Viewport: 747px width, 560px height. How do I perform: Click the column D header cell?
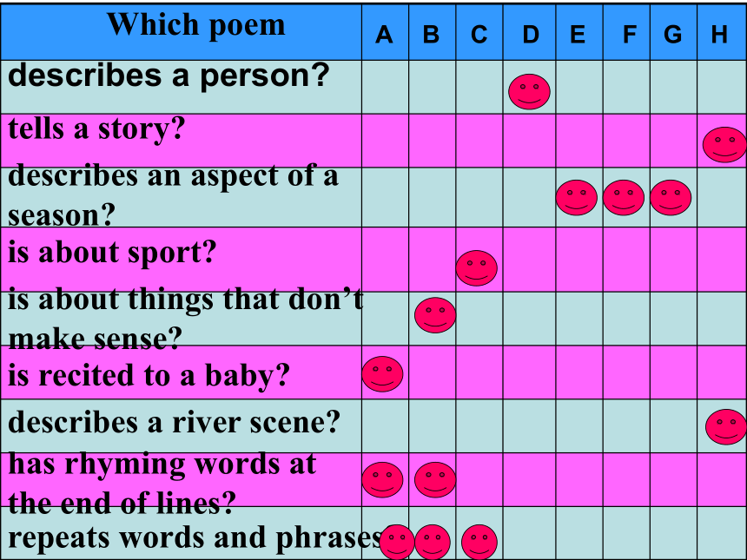pos(529,32)
